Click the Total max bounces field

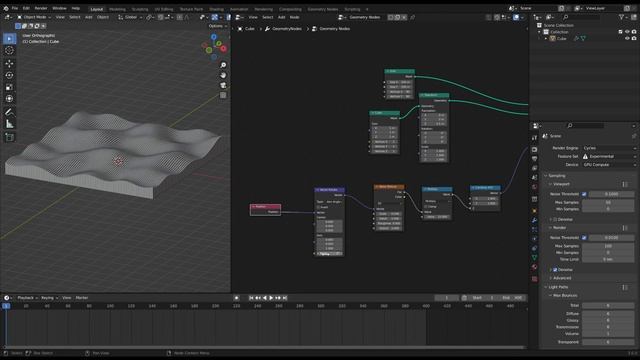608,306
